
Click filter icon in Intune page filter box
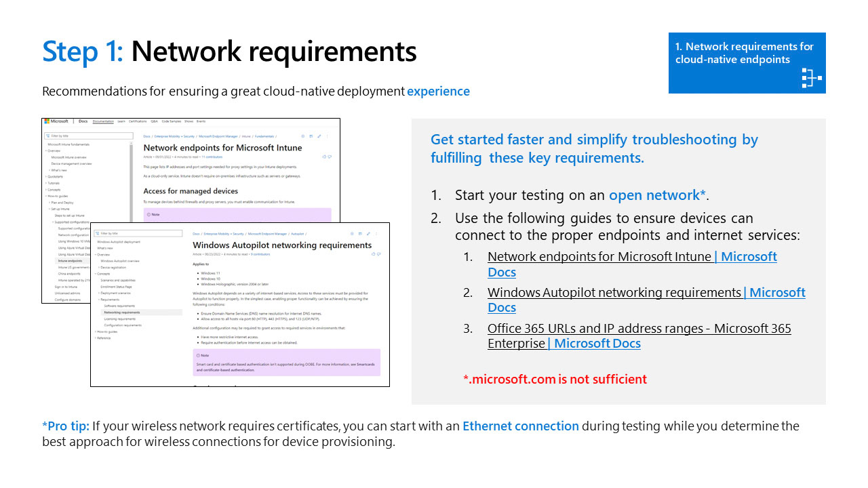(x=47, y=136)
